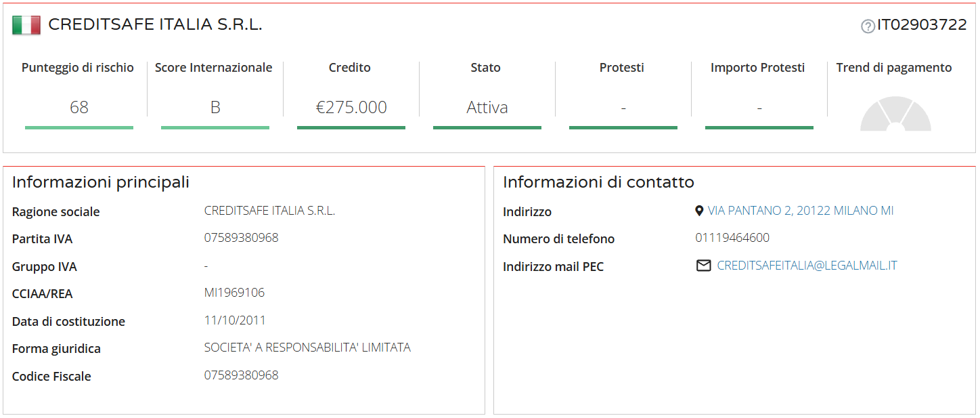Open the VIA PANTANO 2 address link
This screenshot has width=980, height=418.
point(801,211)
